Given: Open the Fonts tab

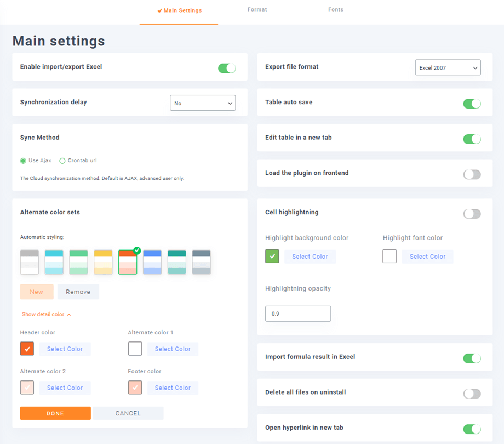Looking at the screenshot, I should coord(336,9).
